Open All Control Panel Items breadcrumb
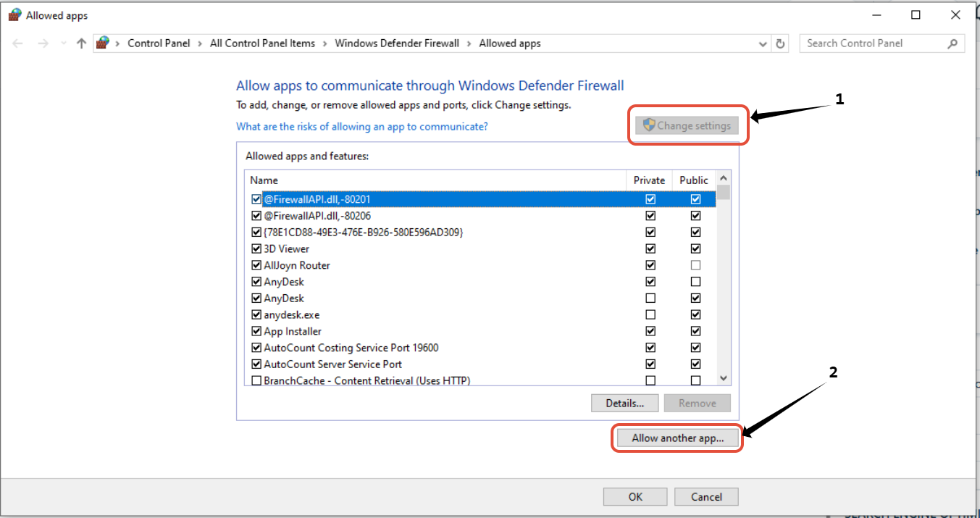This screenshot has width=980, height=518. click(x=262, y=43)
